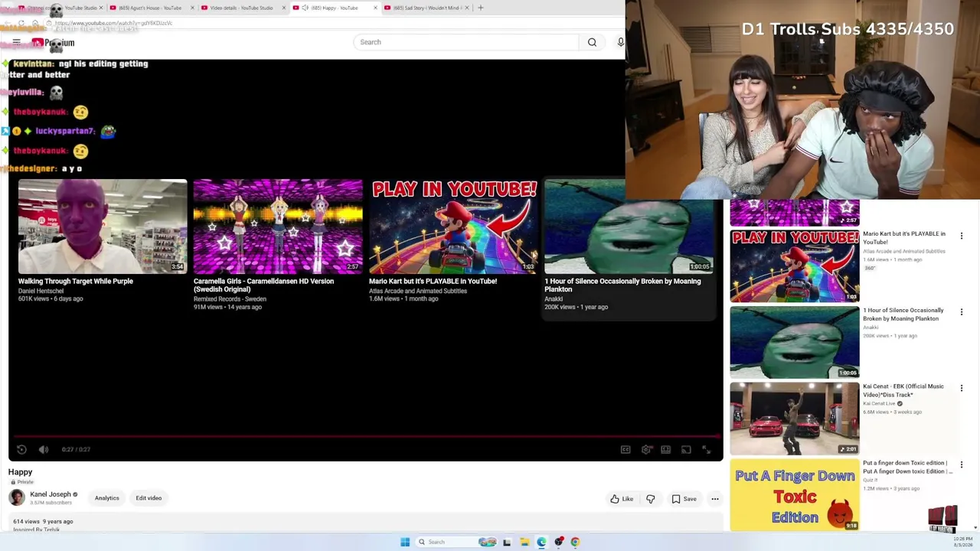This screenshot has height=551, width=980.
Task: Go to the Kanel Joseph channel name link
Action: 51,494
